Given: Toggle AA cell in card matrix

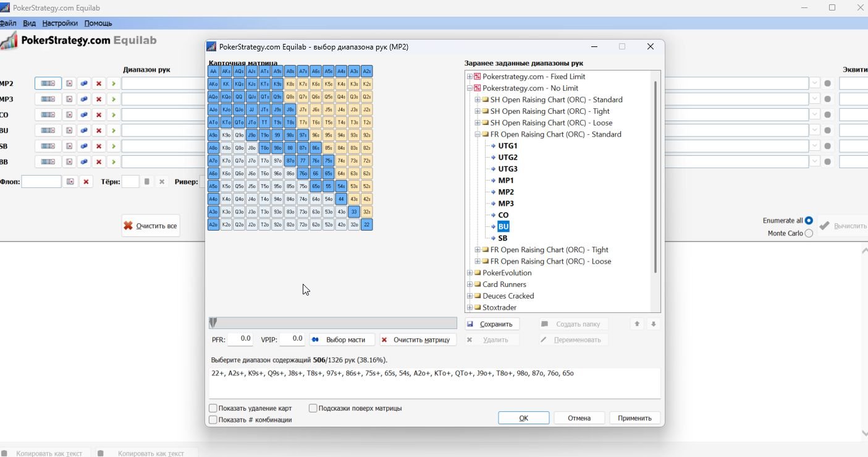Looking at the screenshot, I should [213, 71].
